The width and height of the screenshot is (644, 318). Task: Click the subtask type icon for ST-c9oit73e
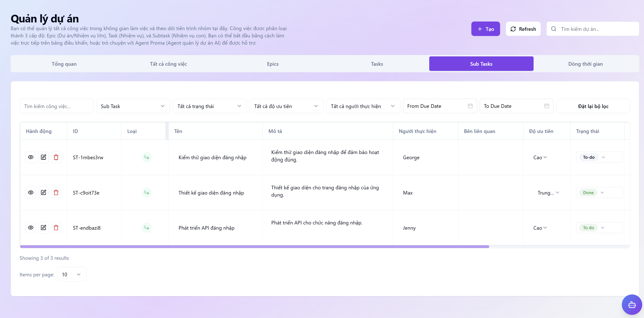[x=147, y=192]
